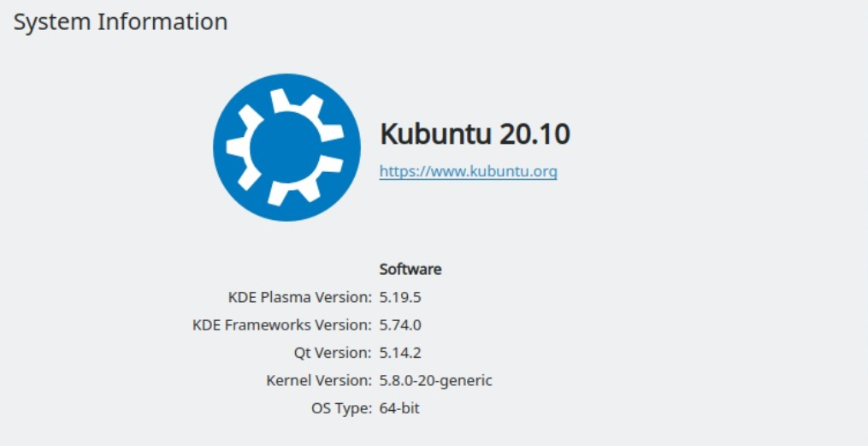Click the Kubuntu 20.10 title text

click(475, 134)
